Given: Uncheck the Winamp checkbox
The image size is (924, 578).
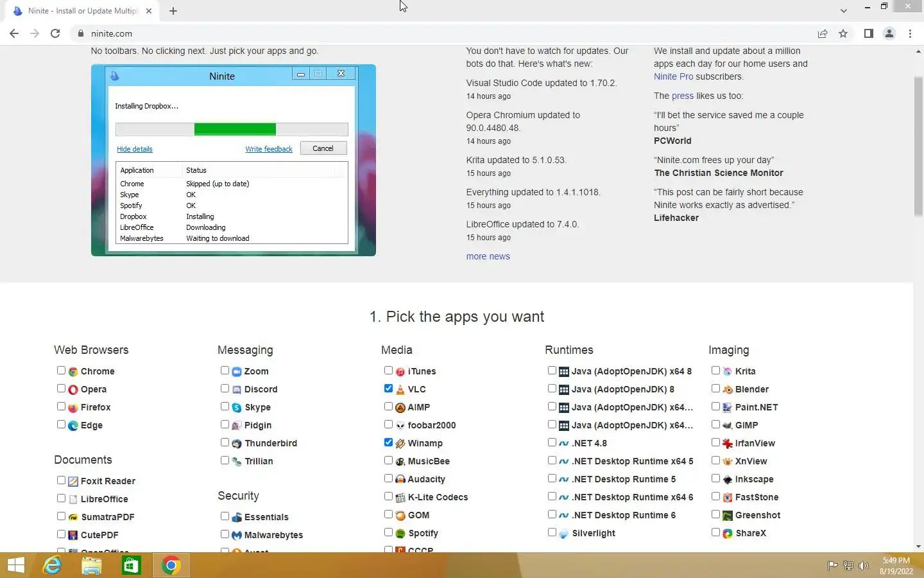Looking at the screenshot, I should (388, 442).
